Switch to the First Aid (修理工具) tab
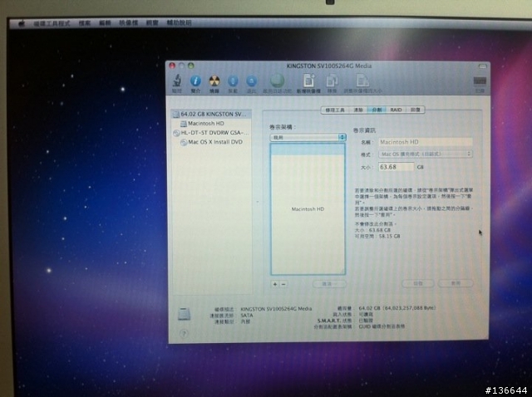This screenshot has height=397, width=532. pos(335,110)
